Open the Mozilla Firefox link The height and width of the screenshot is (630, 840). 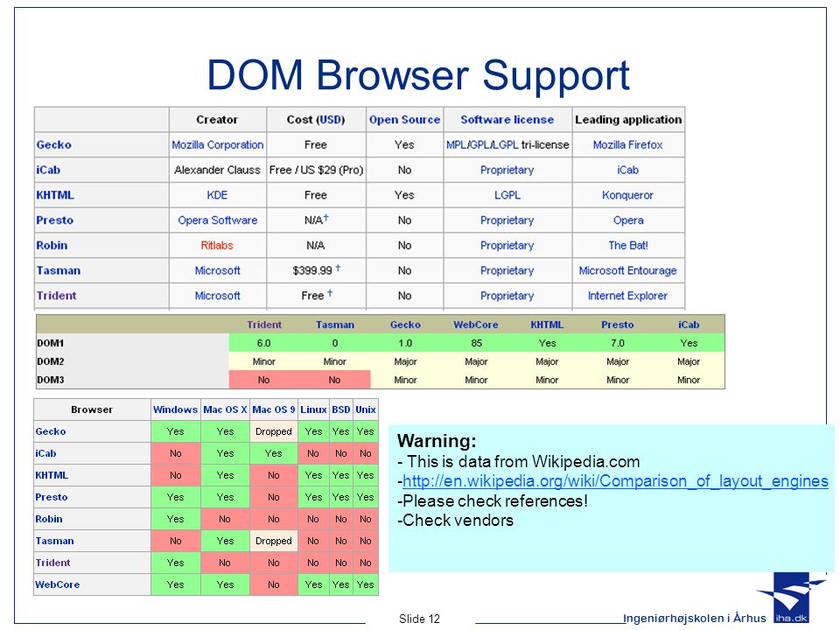(628, 144)
